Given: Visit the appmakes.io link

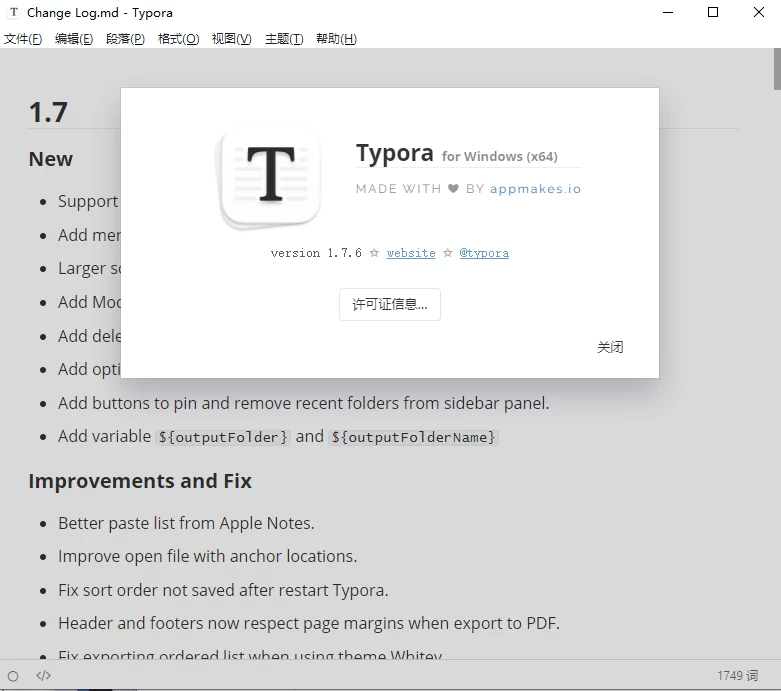Looking at the screenshot, I should (x=535, y=189).
